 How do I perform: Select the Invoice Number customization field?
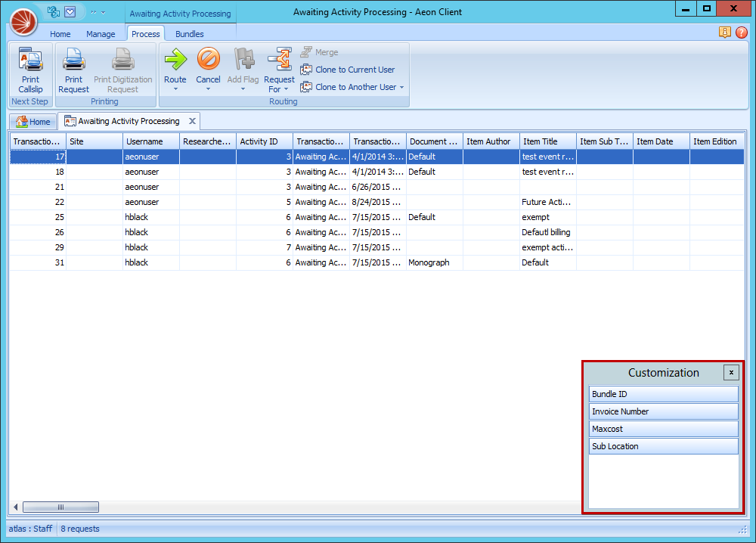663,411
